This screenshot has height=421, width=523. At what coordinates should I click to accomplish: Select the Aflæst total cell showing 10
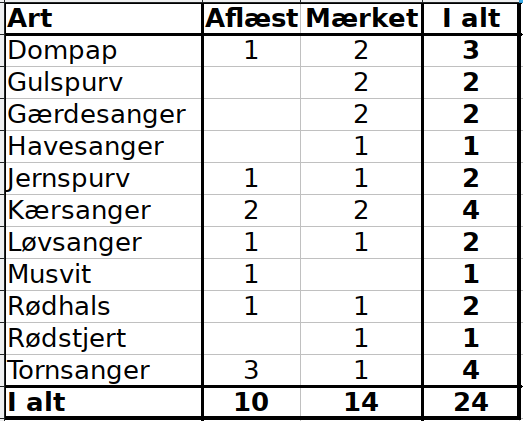coord(251,402)
